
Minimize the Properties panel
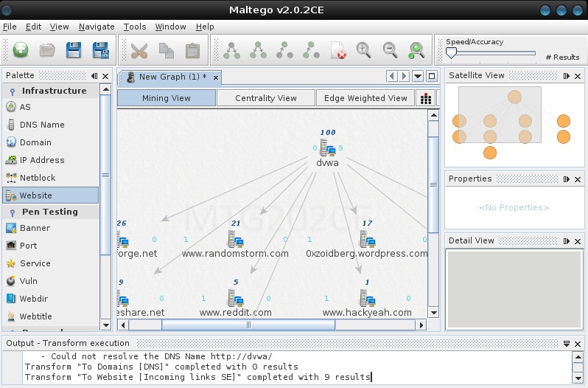[x=566, y=179]
